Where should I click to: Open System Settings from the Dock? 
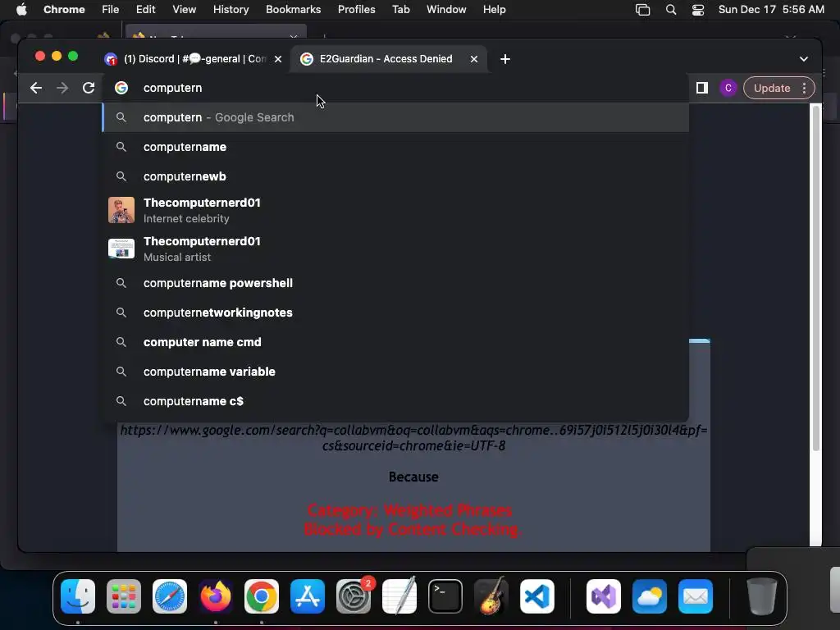354,596
